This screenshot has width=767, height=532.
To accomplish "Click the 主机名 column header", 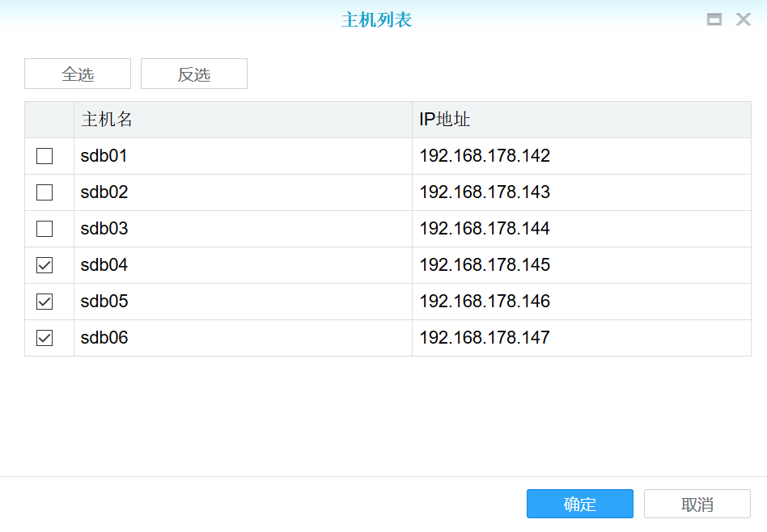I will click(x=107, y=120).
